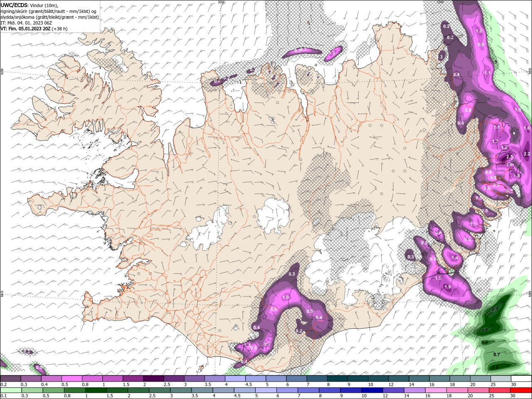Image resolution: width=532 pixels, height=399 pixels.
Task: Click the '25' label of the lower legend row
Action: click(493, 396)
